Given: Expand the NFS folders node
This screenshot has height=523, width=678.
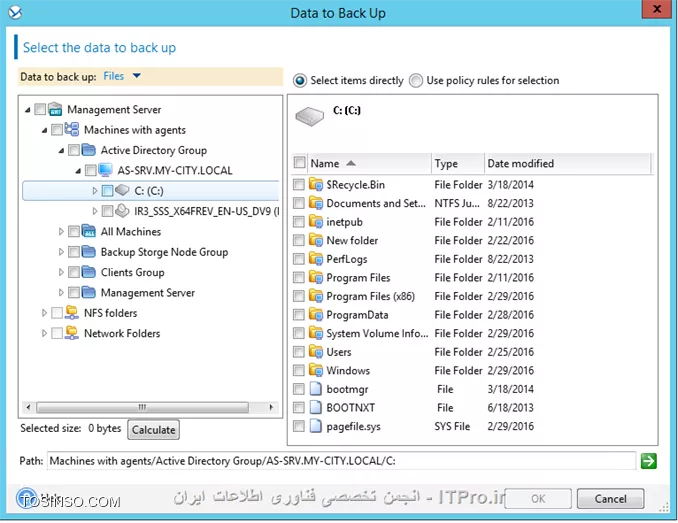Looking at the screenshot, I should 44,313.
